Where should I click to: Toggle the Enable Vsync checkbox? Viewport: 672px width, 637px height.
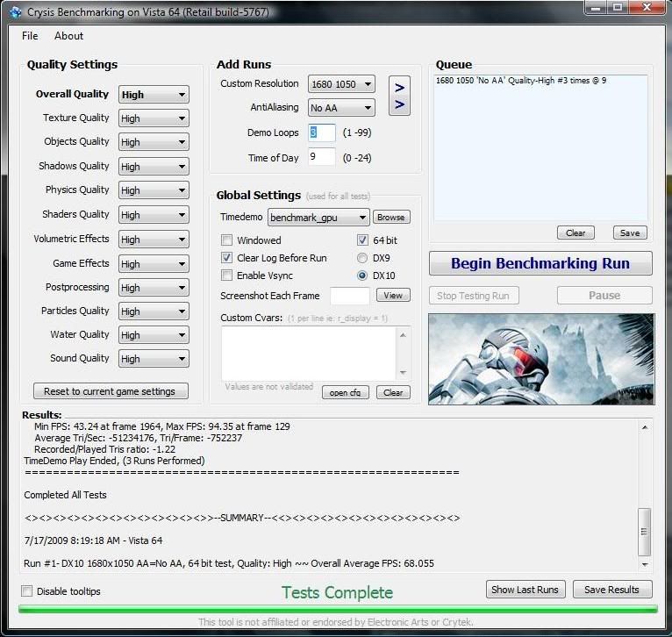click(227, 276)
